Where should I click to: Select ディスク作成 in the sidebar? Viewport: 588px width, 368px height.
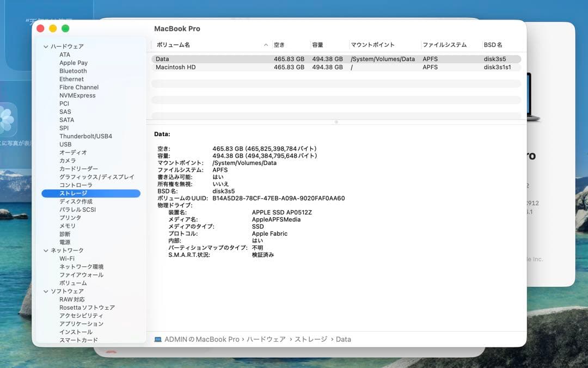coord(76,202)
